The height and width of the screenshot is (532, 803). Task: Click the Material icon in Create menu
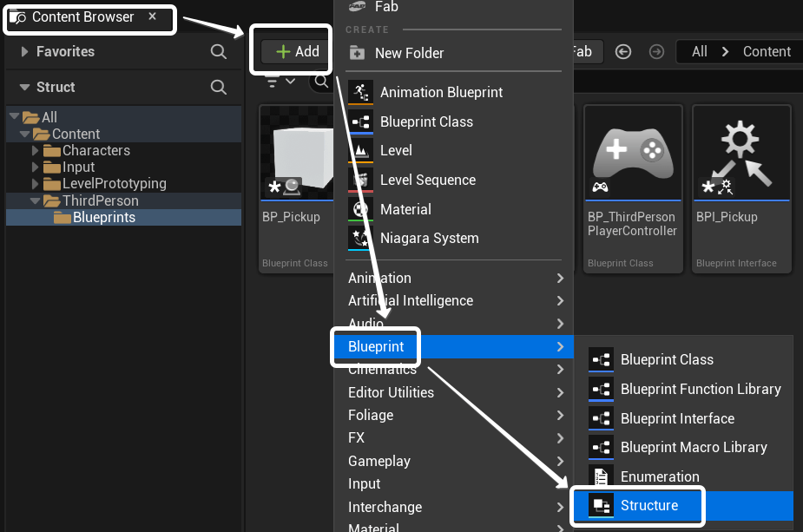point(360,209)
